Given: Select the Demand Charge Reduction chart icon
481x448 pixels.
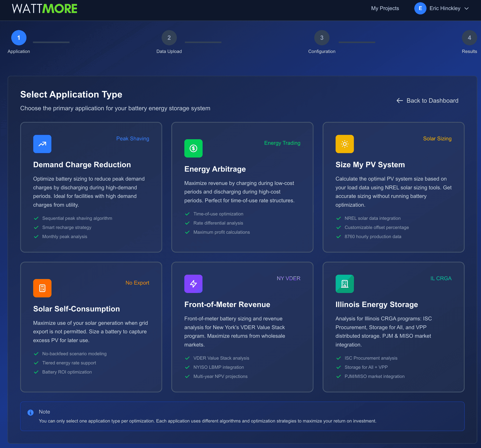Looking at the screenshot, I should click(42, 144).
